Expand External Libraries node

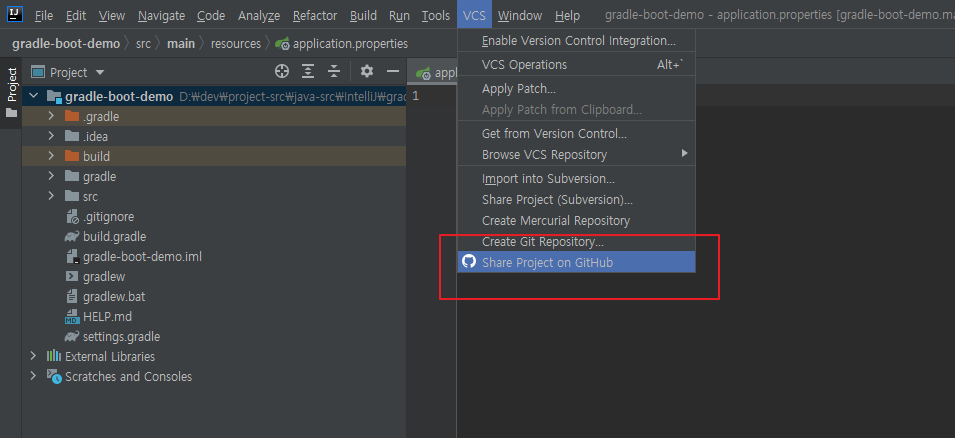tap(33, 356)
